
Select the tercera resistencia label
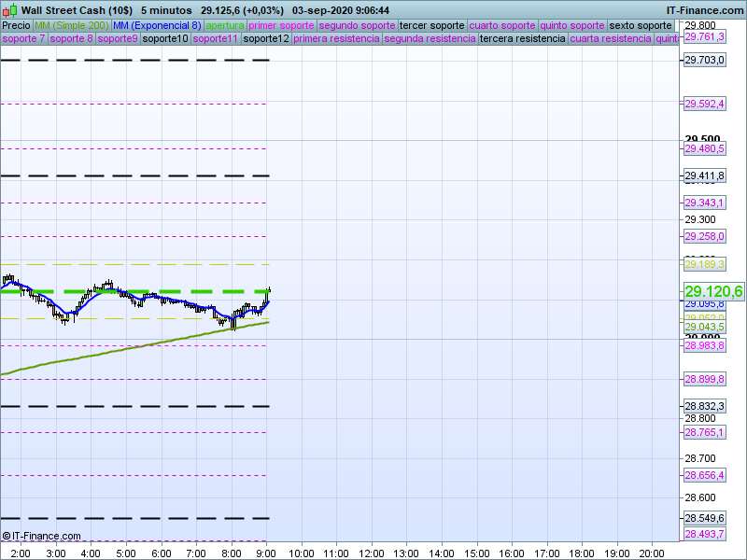pyautogui.click(x=522, y=39)
